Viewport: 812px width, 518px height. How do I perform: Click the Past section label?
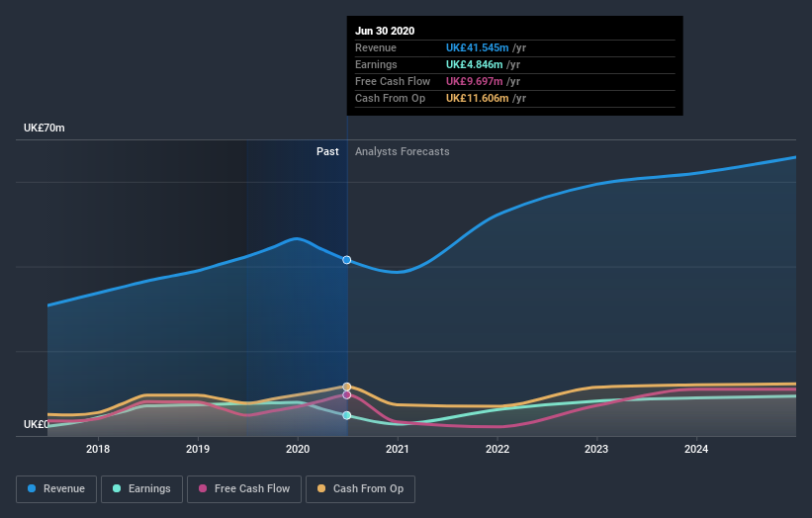click(x=327, y=151)
